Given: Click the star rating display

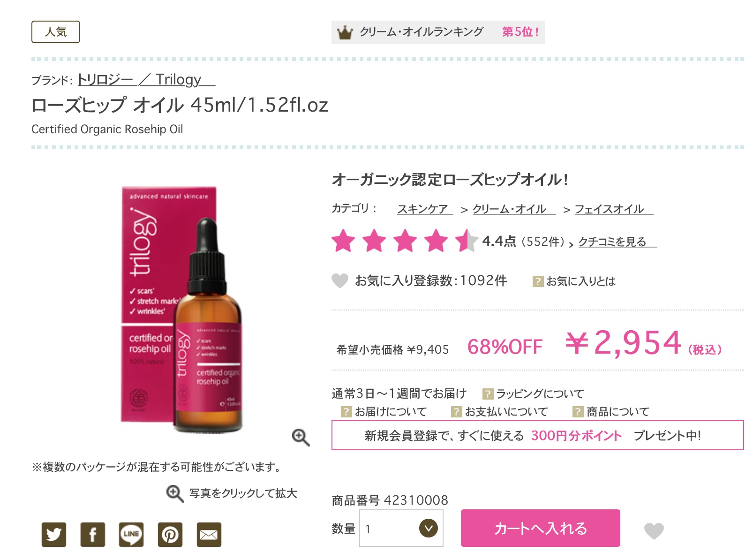Looking at the screenshot, I should 405,241.
